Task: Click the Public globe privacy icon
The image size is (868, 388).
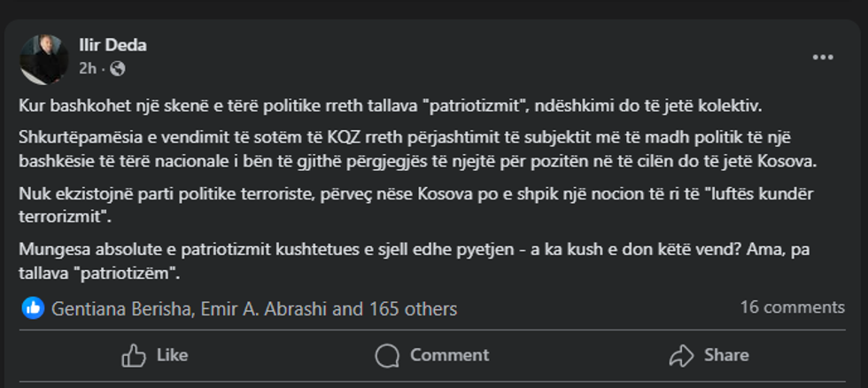Action: tap(118, 68)
